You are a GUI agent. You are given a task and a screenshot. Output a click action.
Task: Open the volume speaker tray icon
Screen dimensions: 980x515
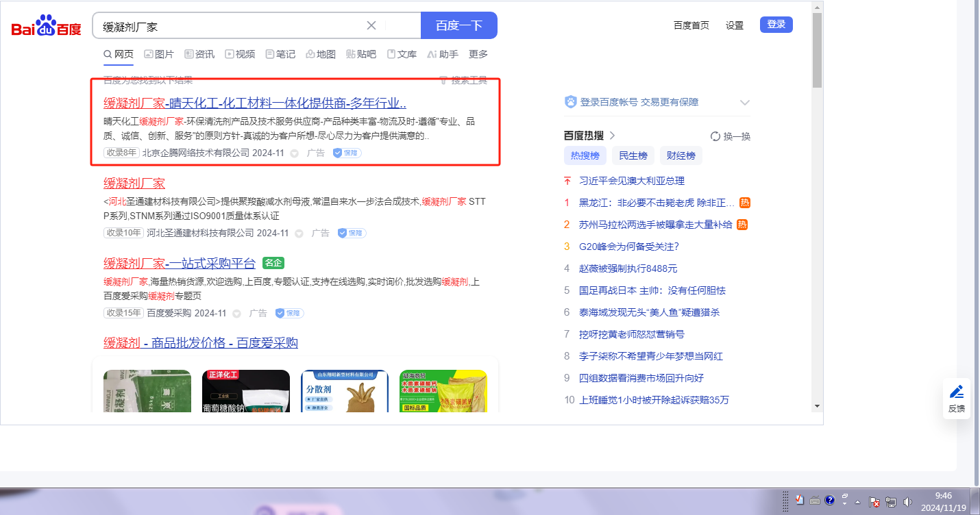tap(908, 501)
